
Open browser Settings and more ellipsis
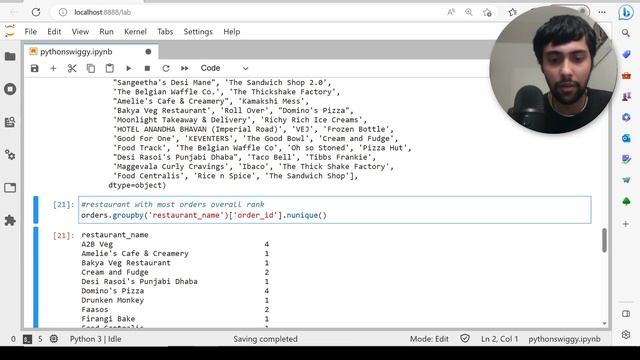pos(602,12)
